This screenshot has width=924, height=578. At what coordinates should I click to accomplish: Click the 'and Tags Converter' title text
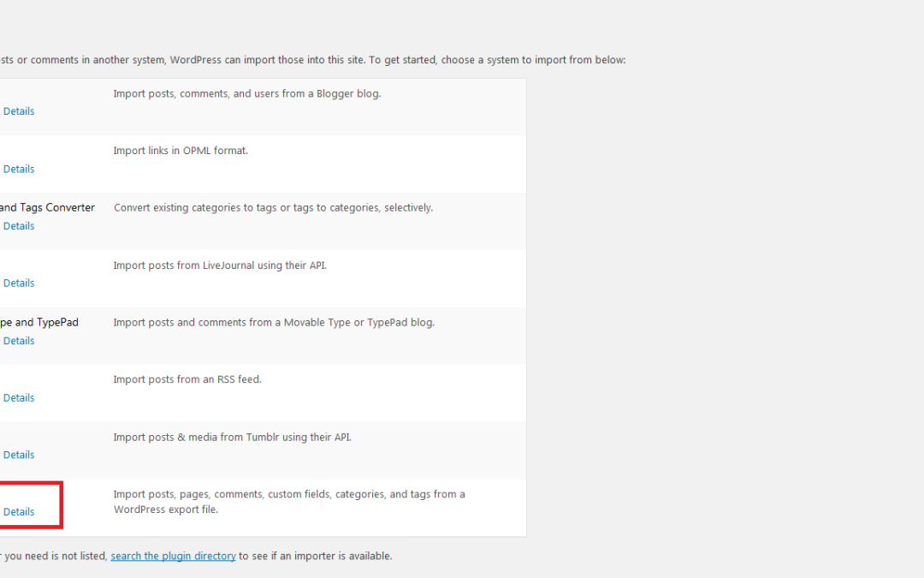[47, 207]
